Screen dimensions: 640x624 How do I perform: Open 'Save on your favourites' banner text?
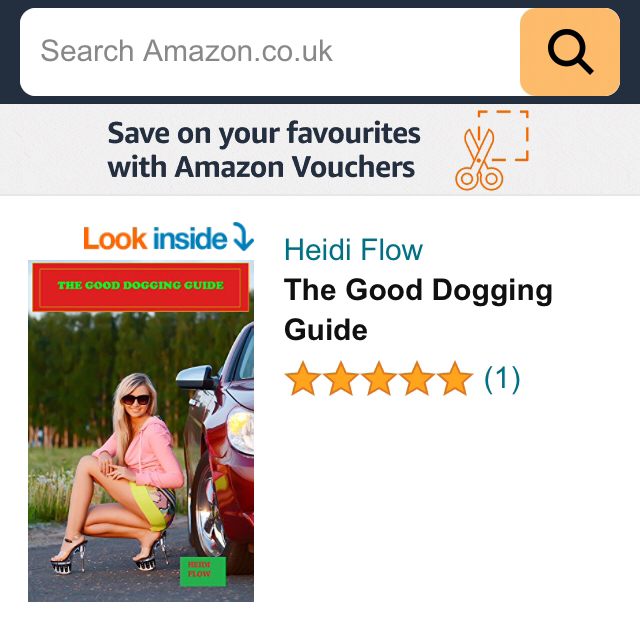(264, 133)
